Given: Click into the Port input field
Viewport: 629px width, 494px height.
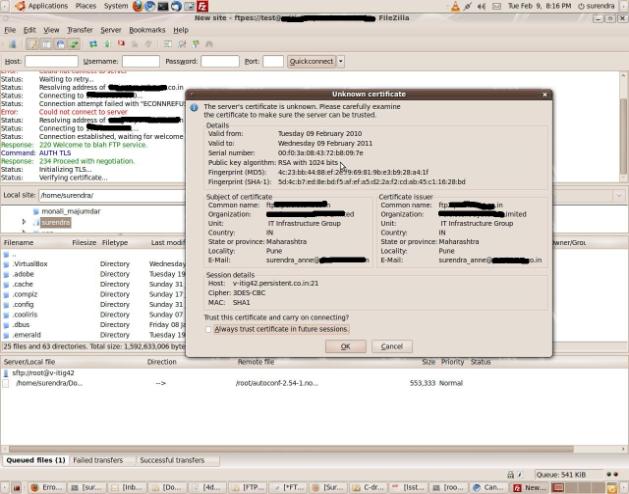Looking at the screenshot, I should (273, 61).
